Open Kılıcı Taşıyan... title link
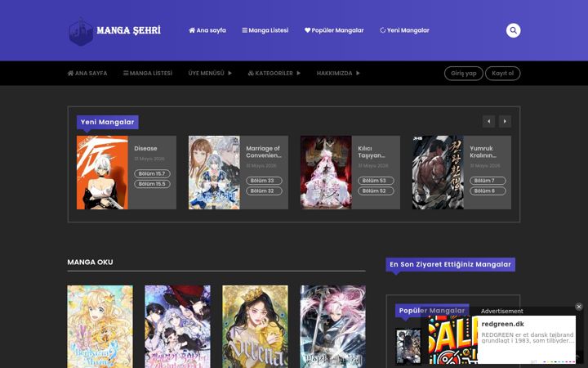 [372, 152]
